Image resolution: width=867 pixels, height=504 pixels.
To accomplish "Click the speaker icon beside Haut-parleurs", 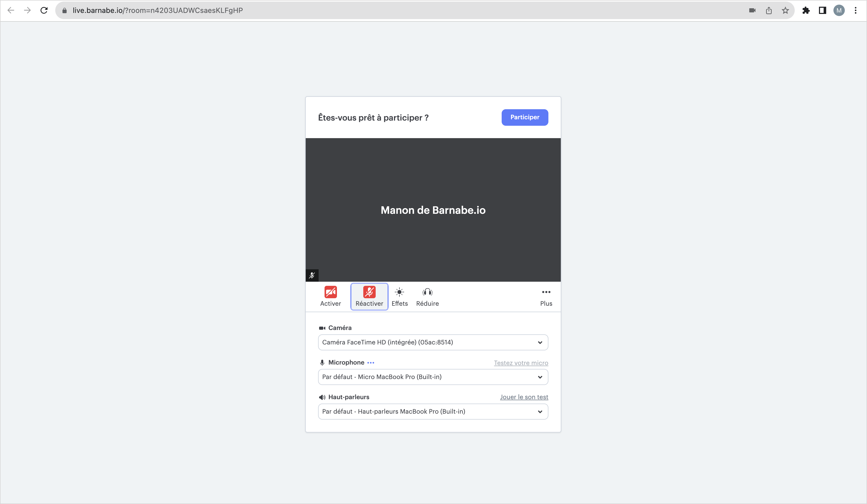I will pyautogui.click(x=322, y=397).
